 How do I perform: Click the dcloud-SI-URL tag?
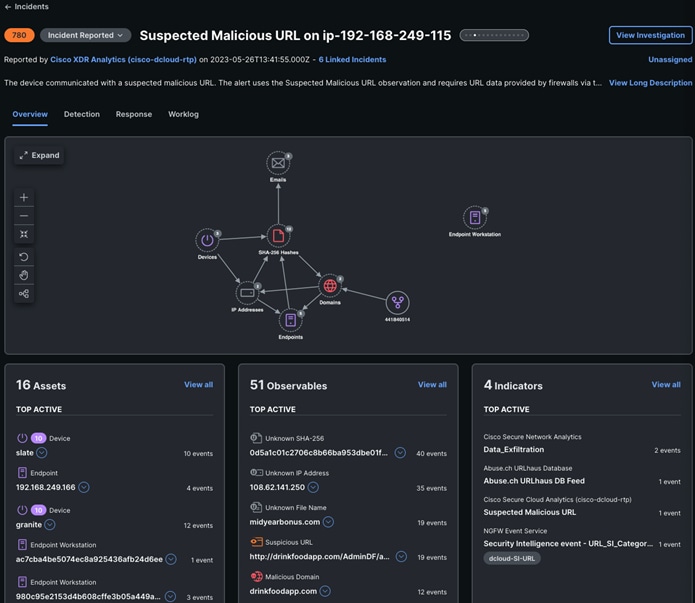click(x=511, y=559)
